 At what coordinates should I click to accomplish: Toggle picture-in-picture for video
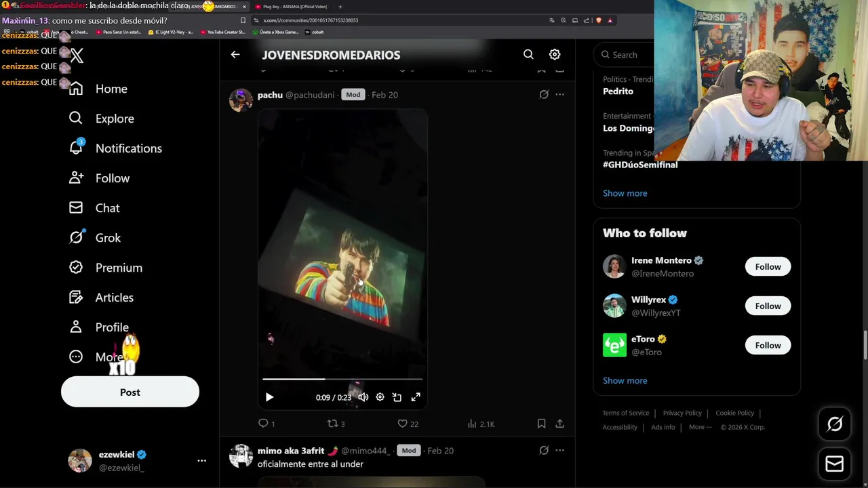397,397
